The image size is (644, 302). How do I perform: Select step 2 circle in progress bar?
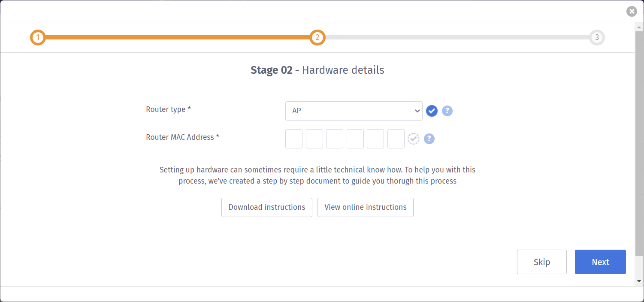click(x=317, y=38)
